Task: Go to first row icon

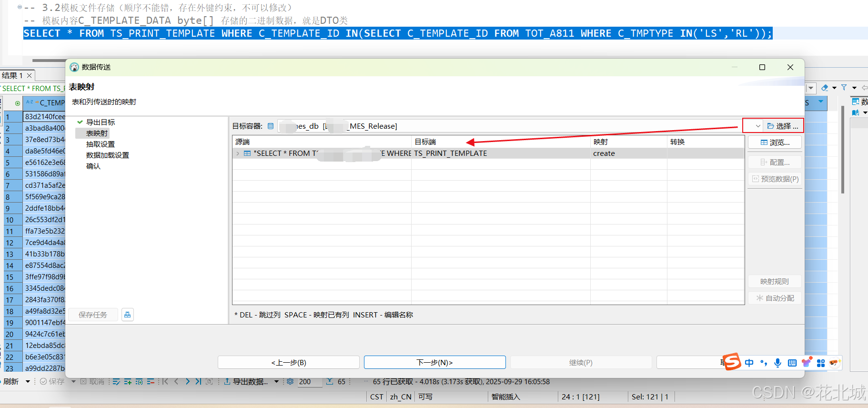Action: click(x=165, y=381)
